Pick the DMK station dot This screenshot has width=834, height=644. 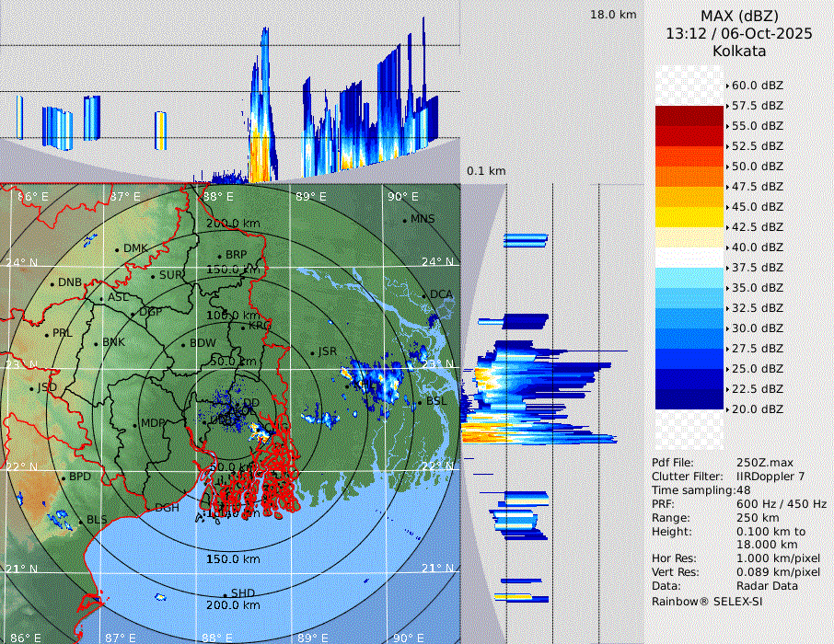(x=117, y=249)
